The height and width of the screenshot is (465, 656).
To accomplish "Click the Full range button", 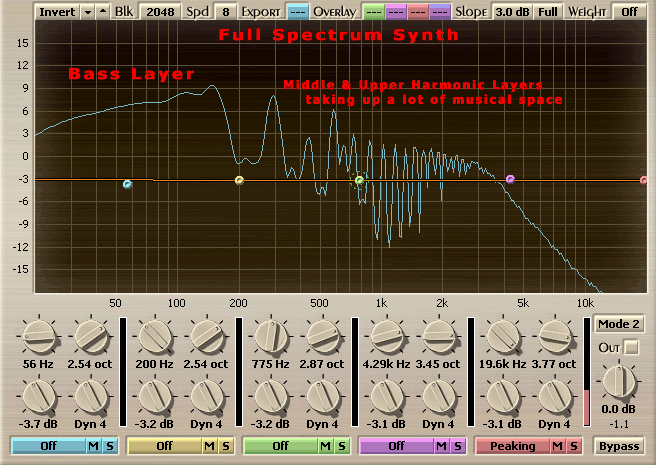I will pyautogui.click(x=548, y=12).
